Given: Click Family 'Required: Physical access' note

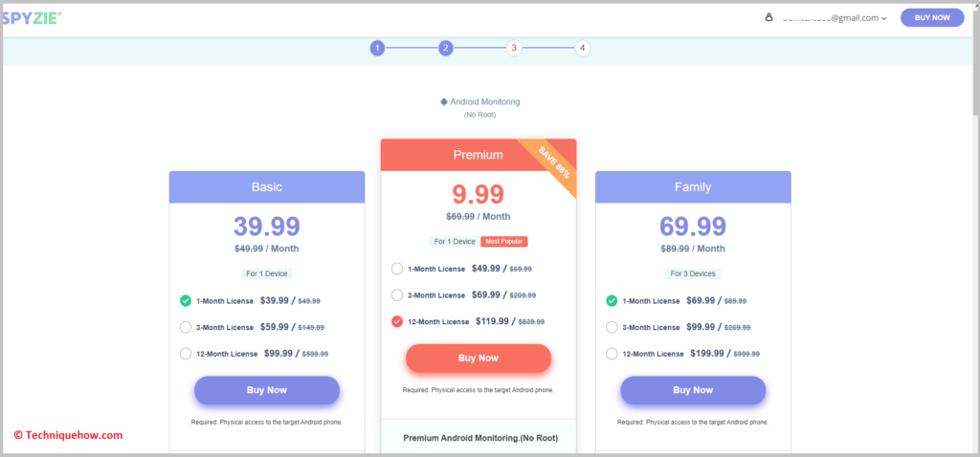Looking at the screenshot, I should [693, 422].
